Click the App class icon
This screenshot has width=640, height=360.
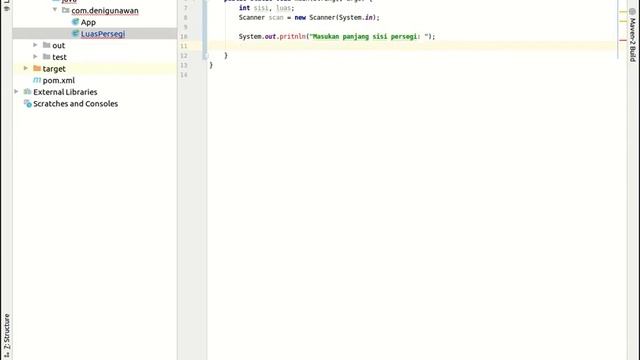(75, 22)
